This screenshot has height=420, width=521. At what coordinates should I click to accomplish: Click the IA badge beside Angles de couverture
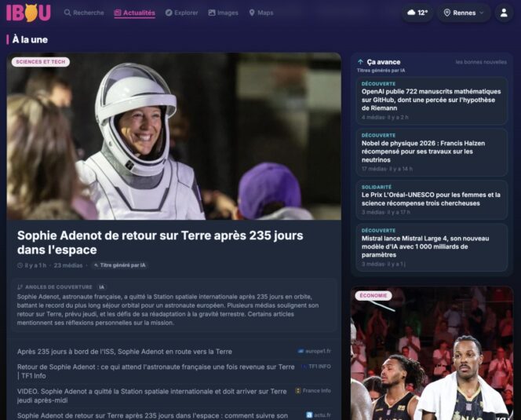click(102, 287)
